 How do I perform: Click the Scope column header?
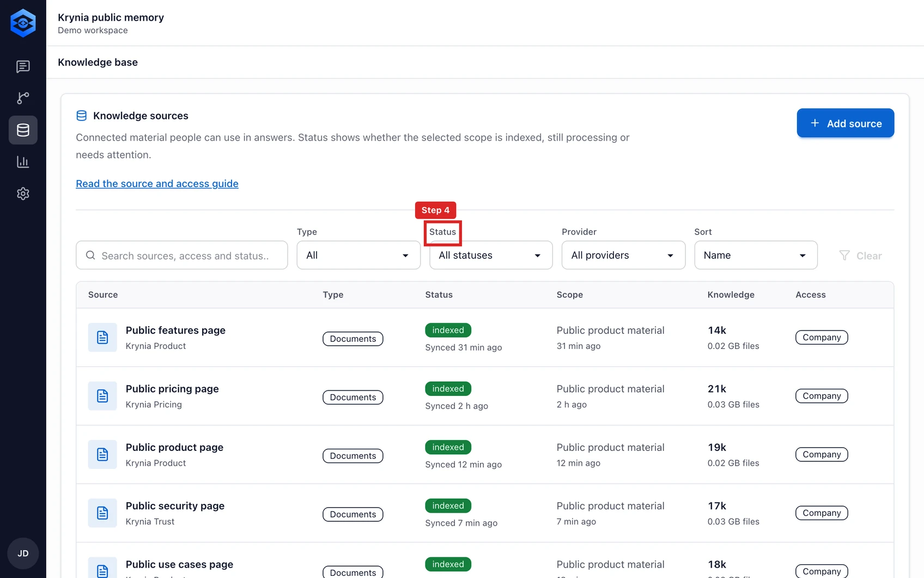coord(569,294)
